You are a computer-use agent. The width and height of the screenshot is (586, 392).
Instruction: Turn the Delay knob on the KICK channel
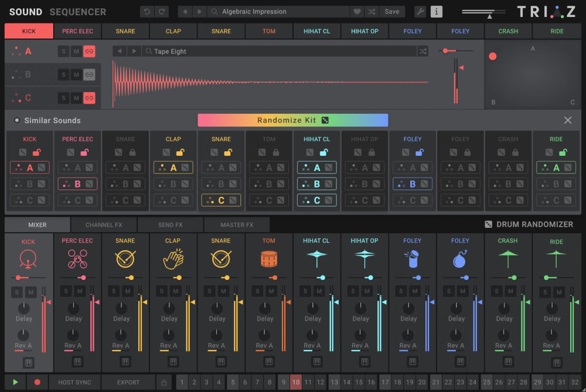click(23, 307)
